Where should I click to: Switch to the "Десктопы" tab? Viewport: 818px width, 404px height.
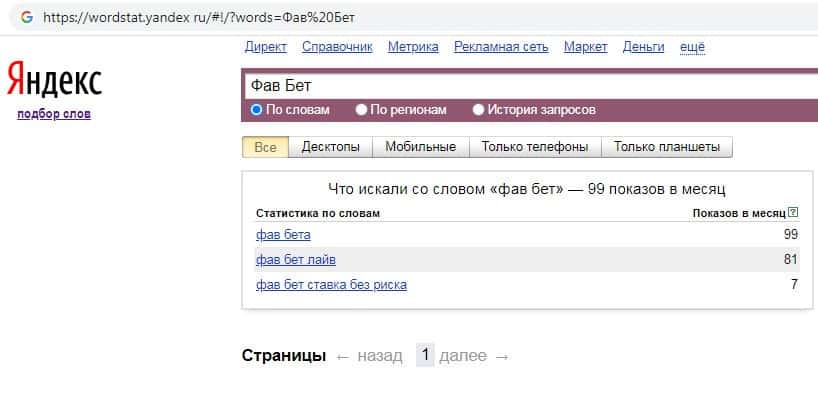click(331, 147)
